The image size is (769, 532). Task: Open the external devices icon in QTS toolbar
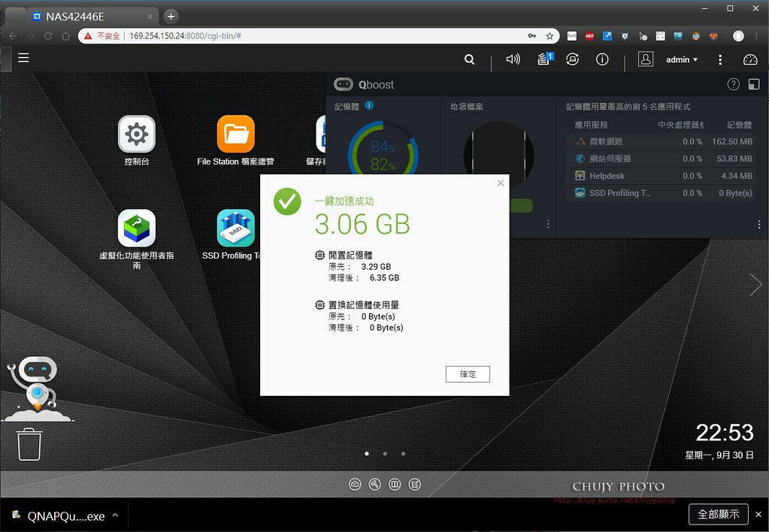[572, 59]
